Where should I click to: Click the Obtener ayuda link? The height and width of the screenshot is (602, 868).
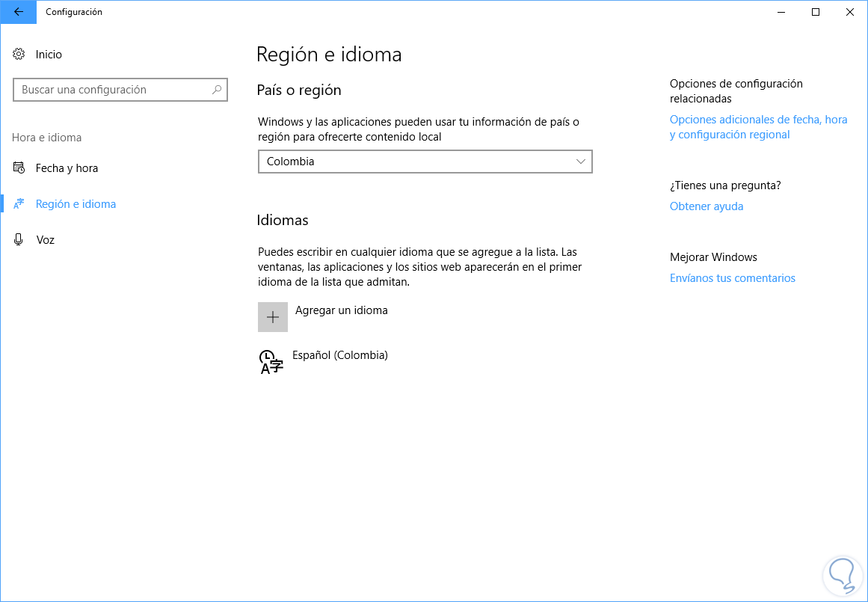pos(707,206)
